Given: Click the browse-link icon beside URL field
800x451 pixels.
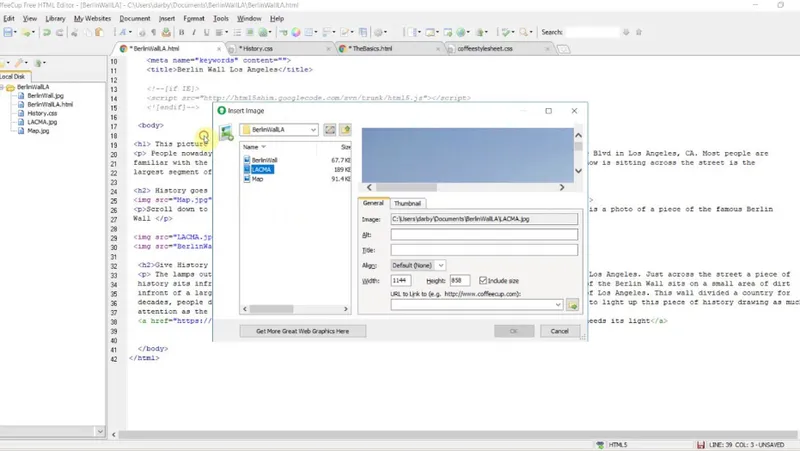Looking at the screenshot, I should pyautogui.click(x=572, y=305).
